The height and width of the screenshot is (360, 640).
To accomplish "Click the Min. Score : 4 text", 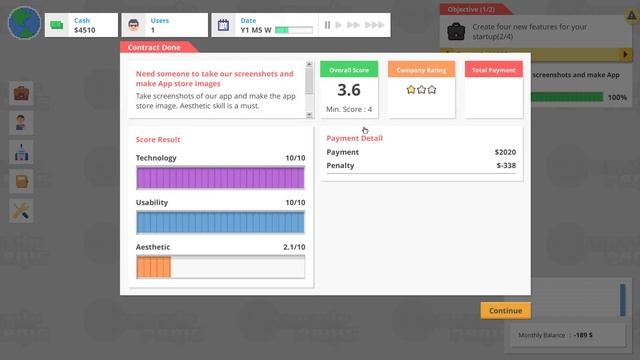I will (x=349, y=109).
